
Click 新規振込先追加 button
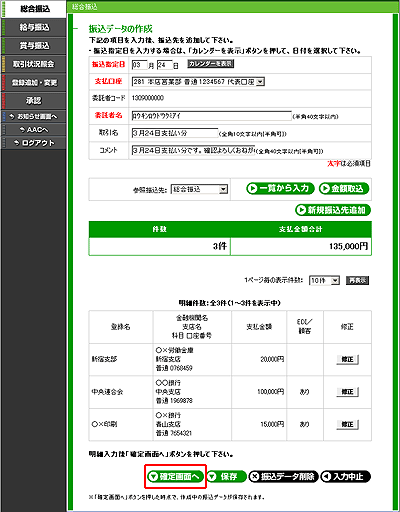point(333,210)
